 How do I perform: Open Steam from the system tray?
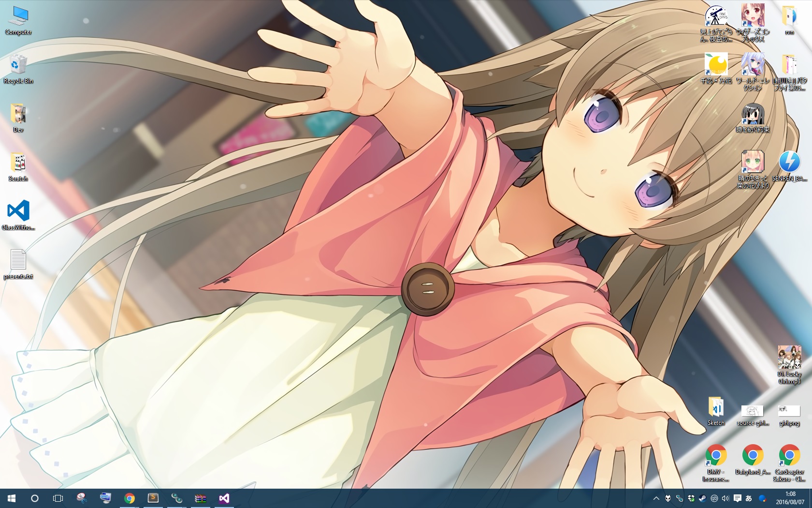pyautogui.click(x=703, y=498)
